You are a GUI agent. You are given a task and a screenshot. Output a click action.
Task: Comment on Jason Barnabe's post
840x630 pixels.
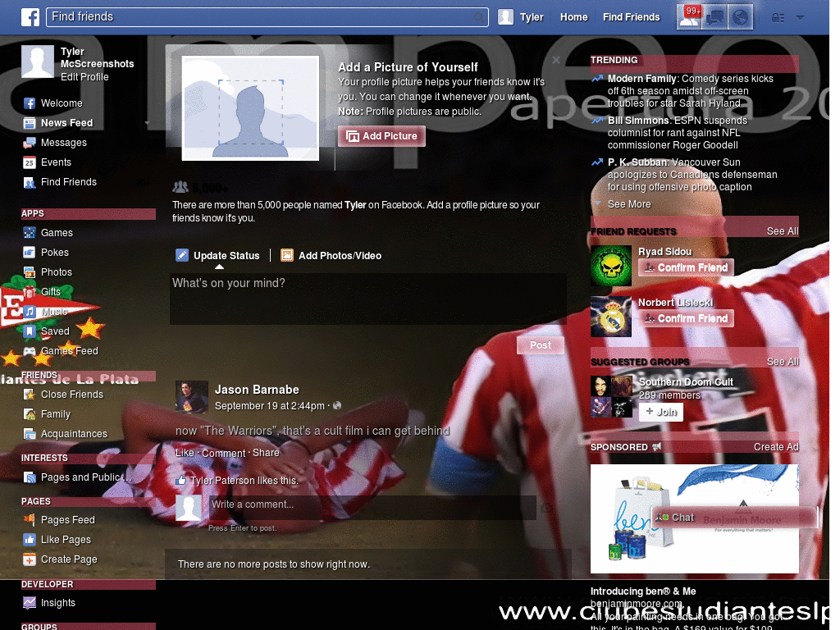[x=223, y=453]
